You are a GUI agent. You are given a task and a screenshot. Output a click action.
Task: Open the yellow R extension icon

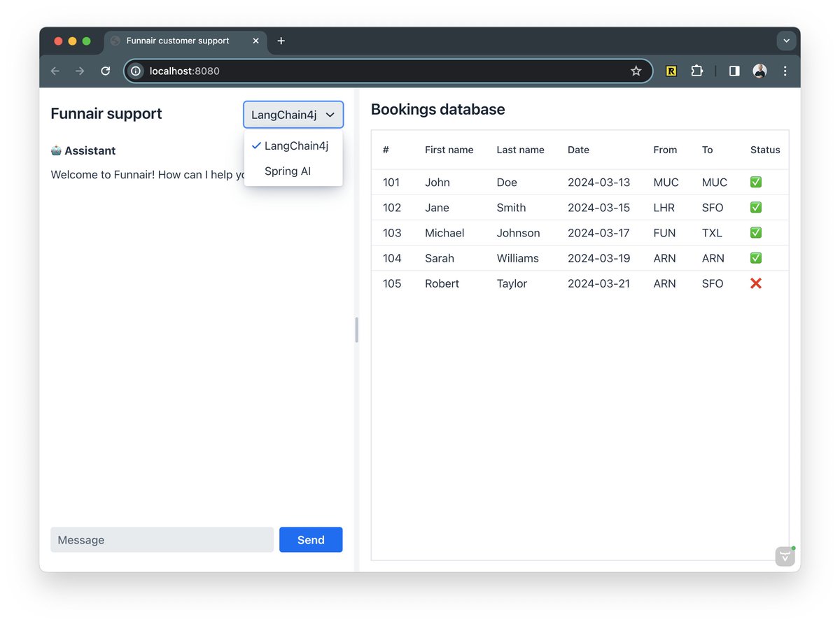[671, 71]
